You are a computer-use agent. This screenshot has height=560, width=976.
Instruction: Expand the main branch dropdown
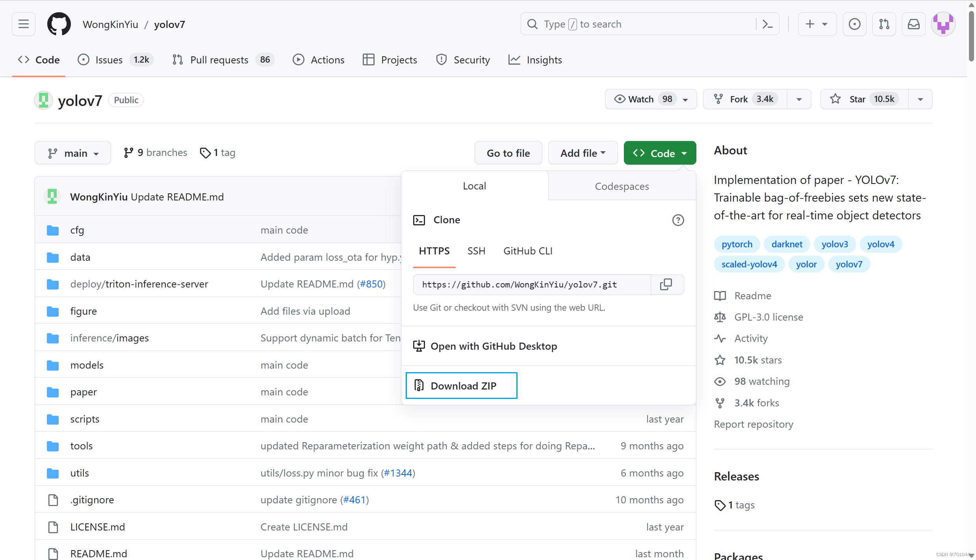(73, 153)
